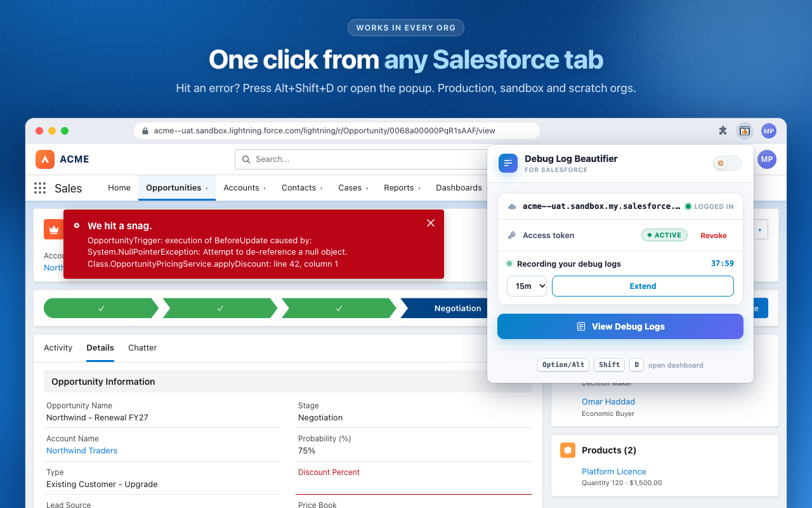Click the Salesforce search input field
This screenshot has height=508, width=812.
(x=362, y=159)
